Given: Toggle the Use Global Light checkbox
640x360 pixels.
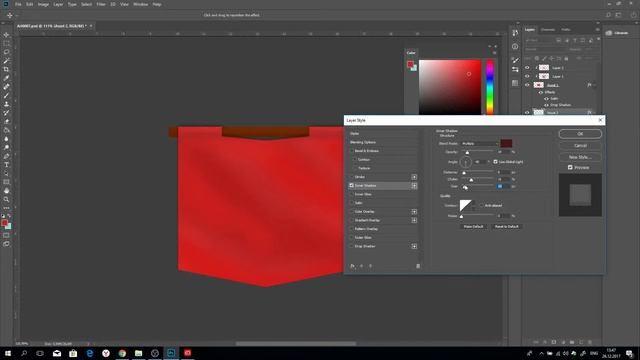Looking at the screenshot, I should coord(496,162).
